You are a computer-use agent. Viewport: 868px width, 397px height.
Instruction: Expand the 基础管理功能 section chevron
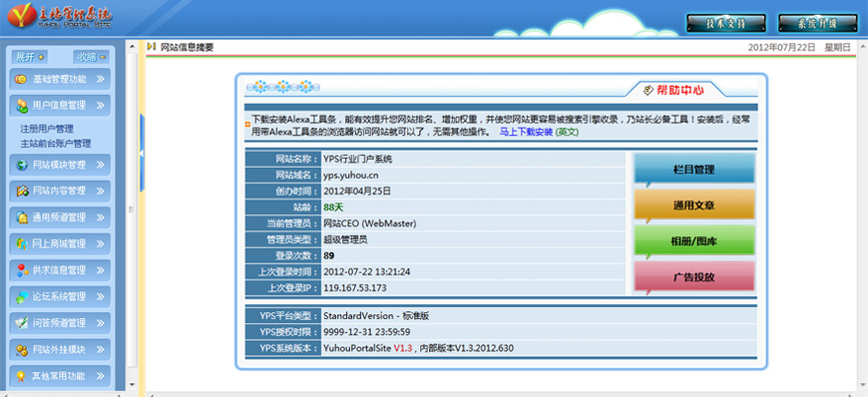[x=100, y=79]
